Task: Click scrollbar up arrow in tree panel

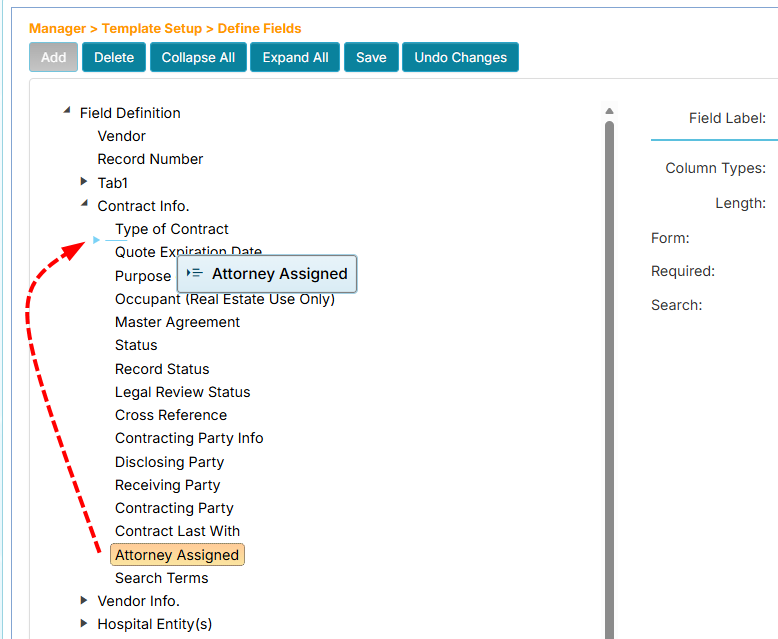Action: point(609,111)
